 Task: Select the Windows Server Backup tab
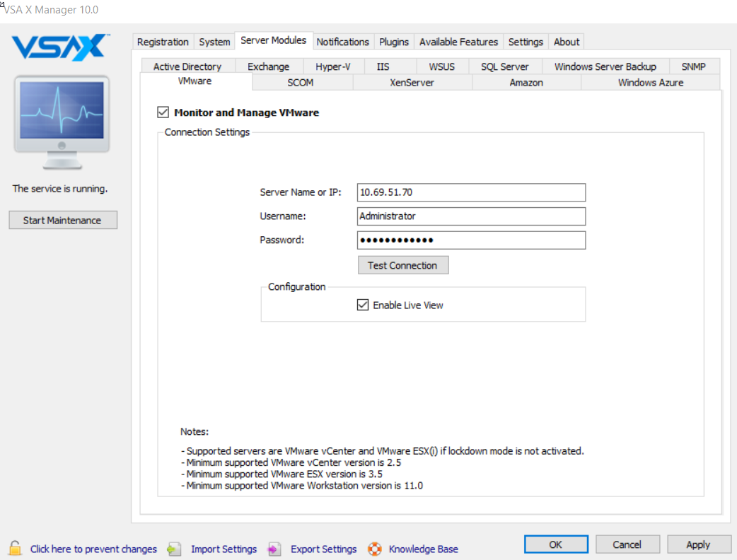click(605, 66)
